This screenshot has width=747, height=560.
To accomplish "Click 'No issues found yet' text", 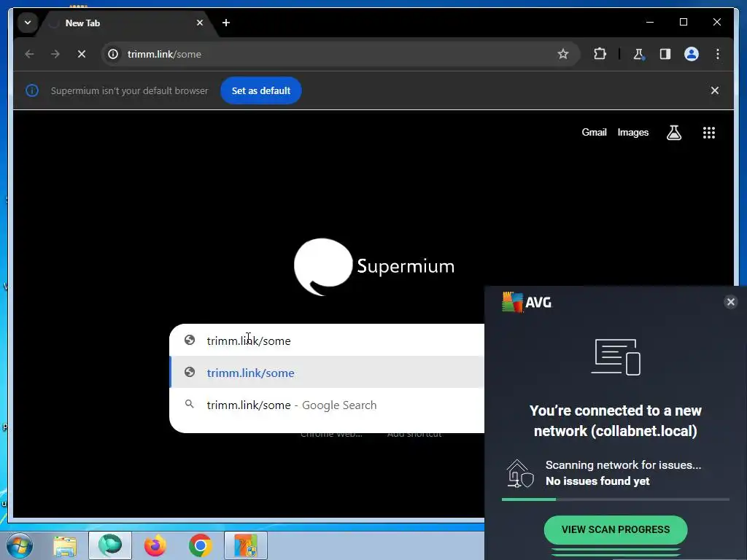I will (597, 481).
